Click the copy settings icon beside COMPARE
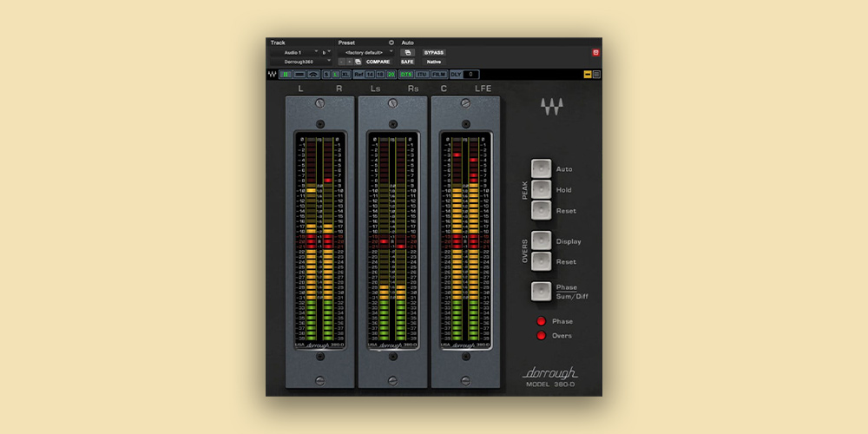Viewport: 868px width, 434px height. [358, 62]
